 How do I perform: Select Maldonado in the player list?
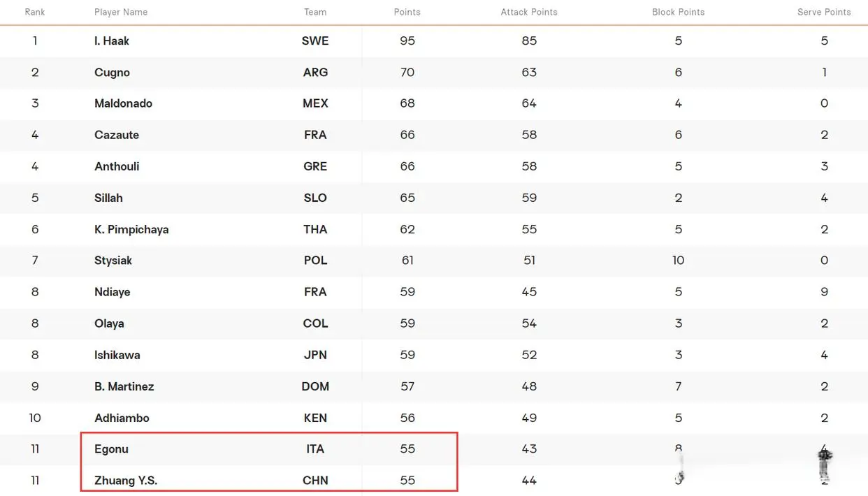pos(123,103)
